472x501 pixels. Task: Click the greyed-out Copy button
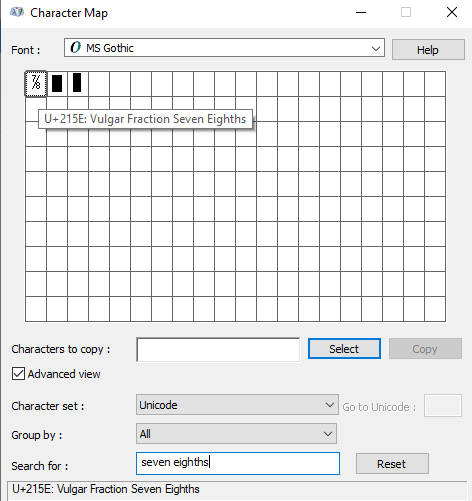pos(425,349)
